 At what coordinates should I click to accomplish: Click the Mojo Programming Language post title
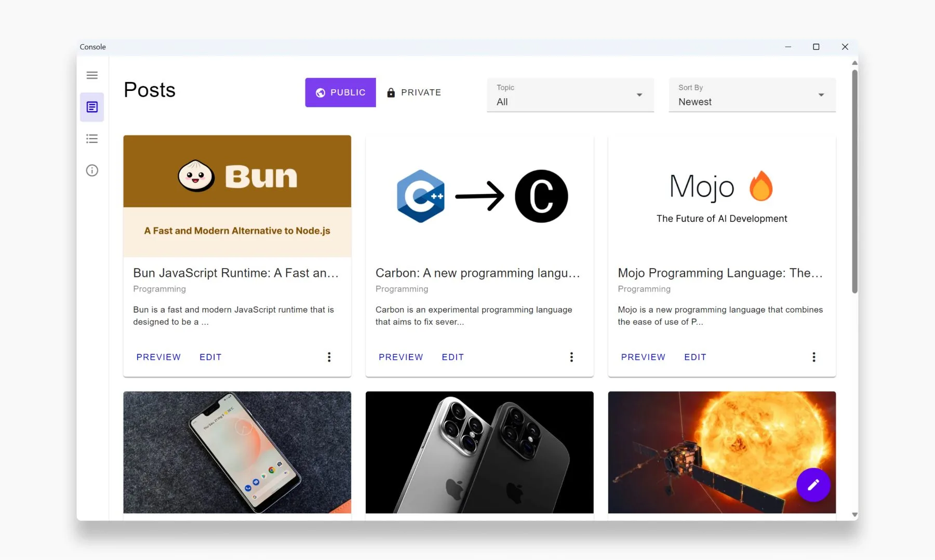(x=720, y=273)
